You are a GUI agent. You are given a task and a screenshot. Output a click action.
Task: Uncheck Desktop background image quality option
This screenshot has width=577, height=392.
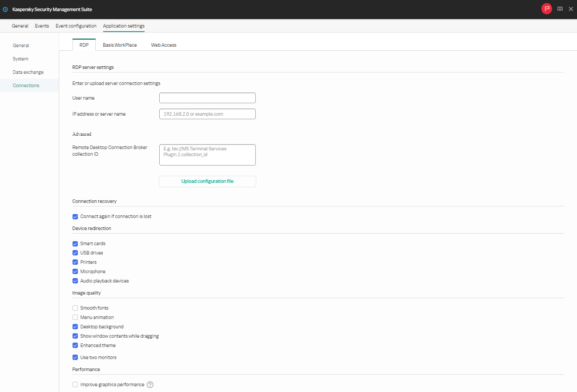point(75,326)
